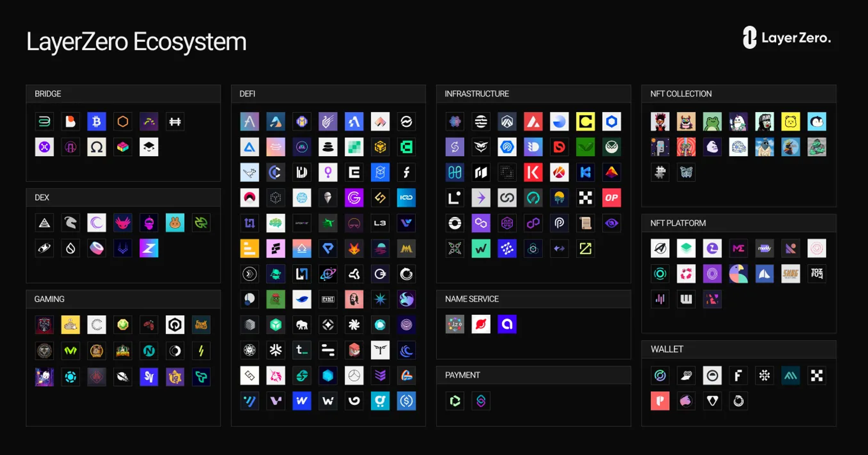868x455 pixels.
Task: Click the LayerZero Ecosystem title text
Action: coord(136,41)
